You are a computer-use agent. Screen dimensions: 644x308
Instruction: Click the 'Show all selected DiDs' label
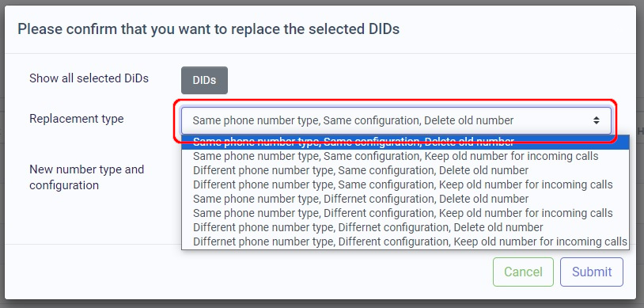89,78
